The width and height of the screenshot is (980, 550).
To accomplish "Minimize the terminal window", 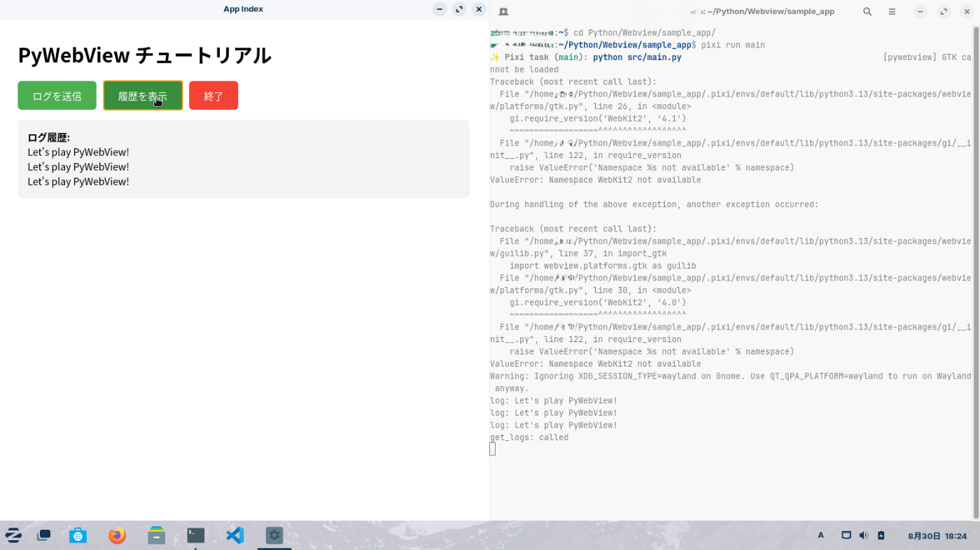I will (920, 11).
